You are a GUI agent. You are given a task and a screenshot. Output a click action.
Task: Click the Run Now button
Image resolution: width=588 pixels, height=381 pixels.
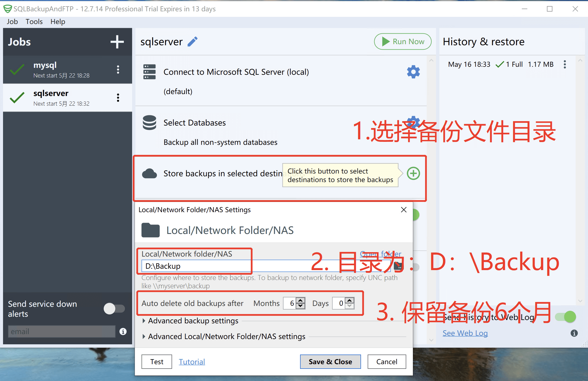click(x=403, y=42)
